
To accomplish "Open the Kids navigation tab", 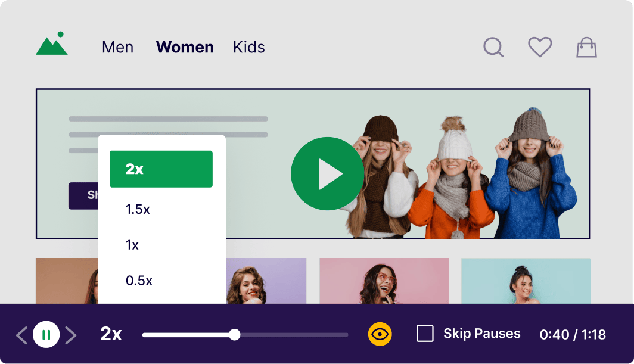I will coord(249,47).
